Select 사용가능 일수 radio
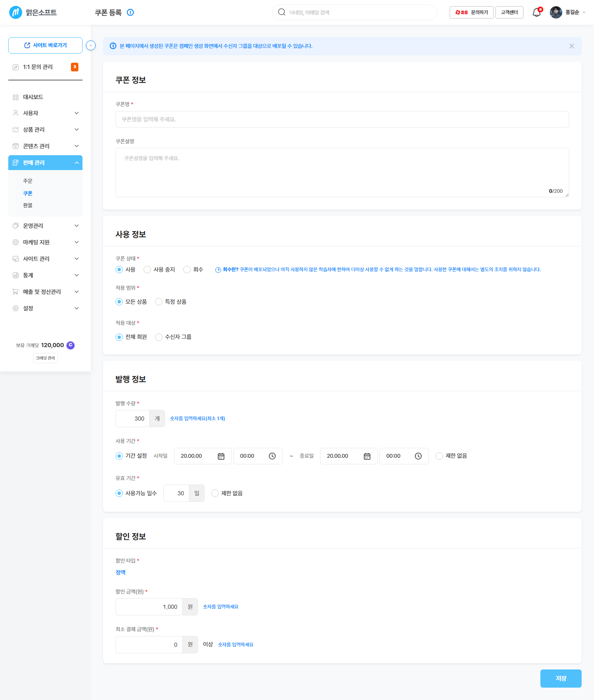The image size is (594, 700). [x=119, y=493]
